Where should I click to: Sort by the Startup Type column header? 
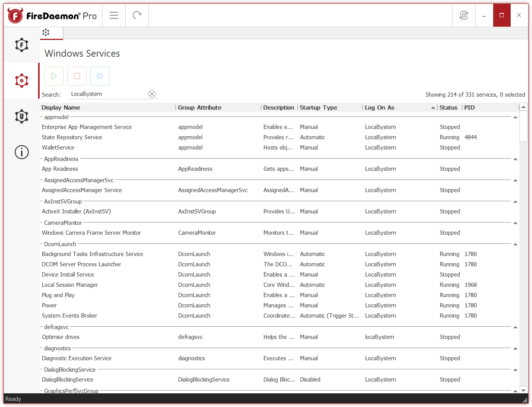pyautogui.click(x=318, y=108)
